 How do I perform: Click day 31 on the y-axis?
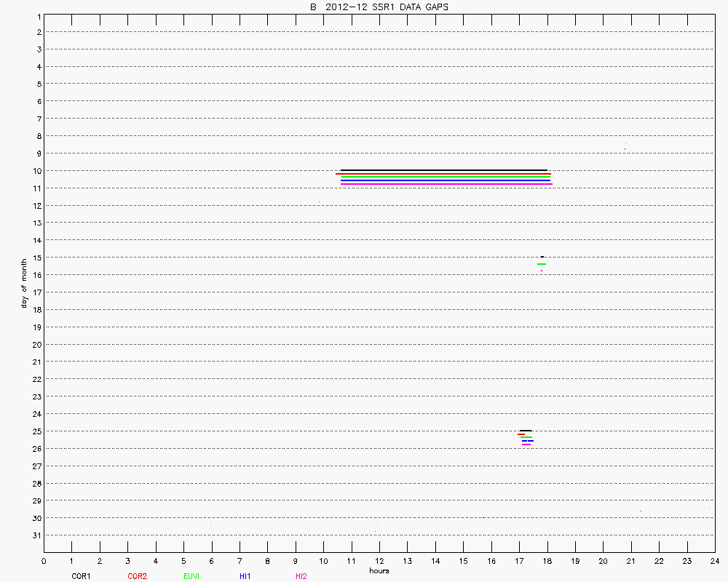tap(37, 535)
